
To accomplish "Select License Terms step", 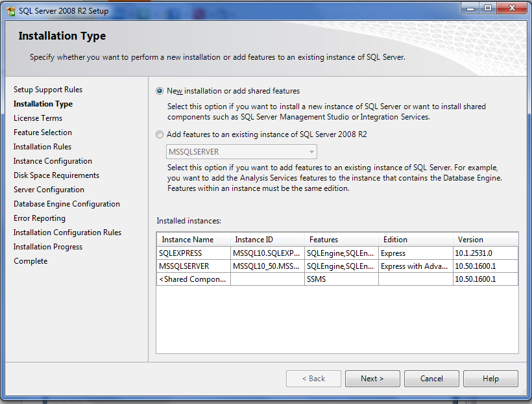I will point(38,118).
